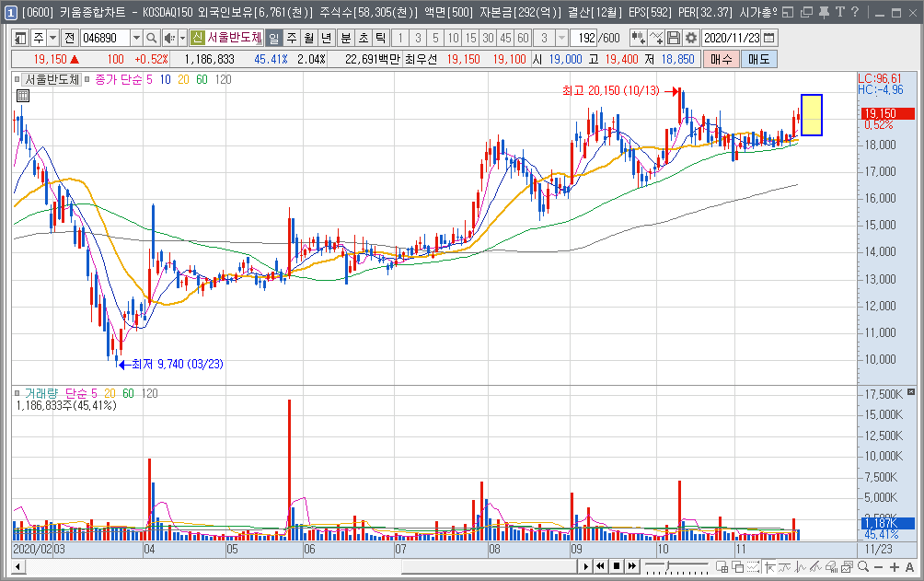This screenshot has width=924, height=581.
Task: Click the 5 interval preset button
Action: [x=435, y=39]
